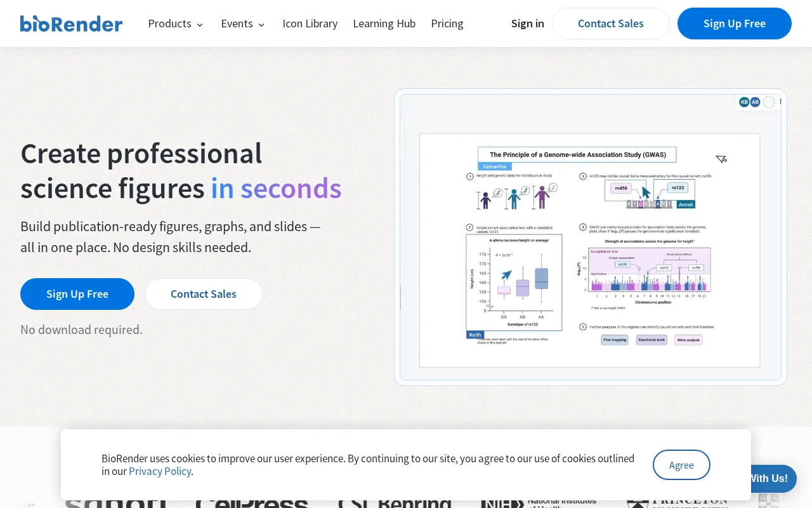Click the Keith cursor label in figure
Viewport: 812px width, 508px height.
[475, 335]
